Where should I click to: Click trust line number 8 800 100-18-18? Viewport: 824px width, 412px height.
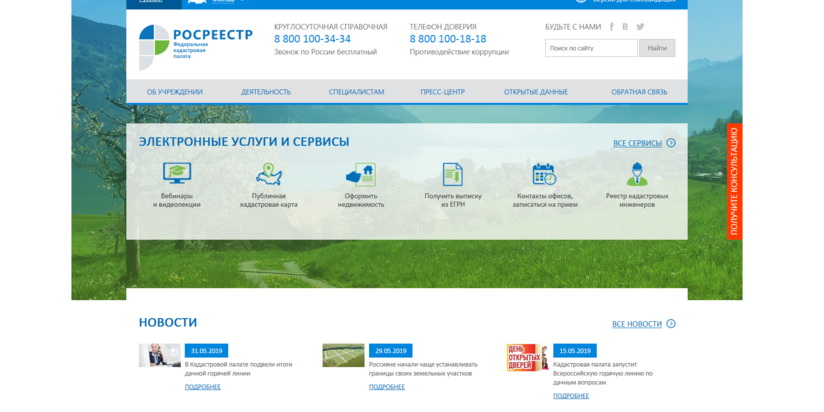(448, 39)
